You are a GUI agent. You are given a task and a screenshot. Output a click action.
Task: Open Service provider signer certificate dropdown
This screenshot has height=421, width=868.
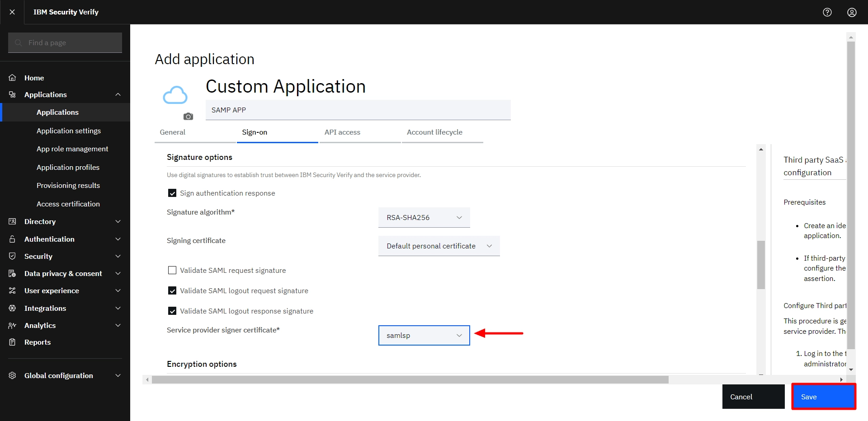tap(424, 335)
